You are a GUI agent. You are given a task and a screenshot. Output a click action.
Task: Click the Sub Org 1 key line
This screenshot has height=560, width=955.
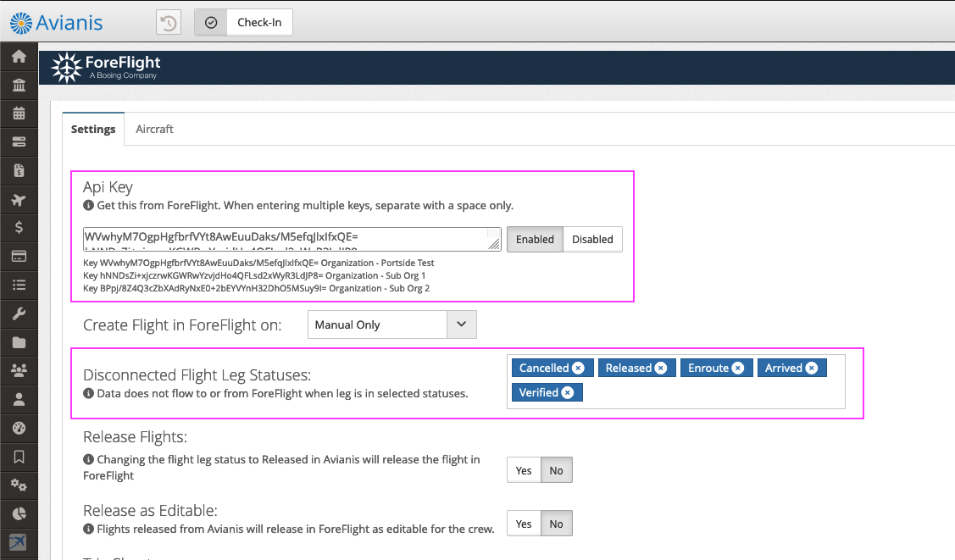click(254, 275)
